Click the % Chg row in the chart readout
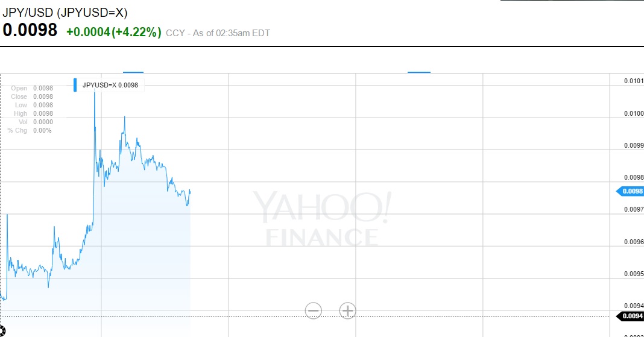 (x=30, y=131)
